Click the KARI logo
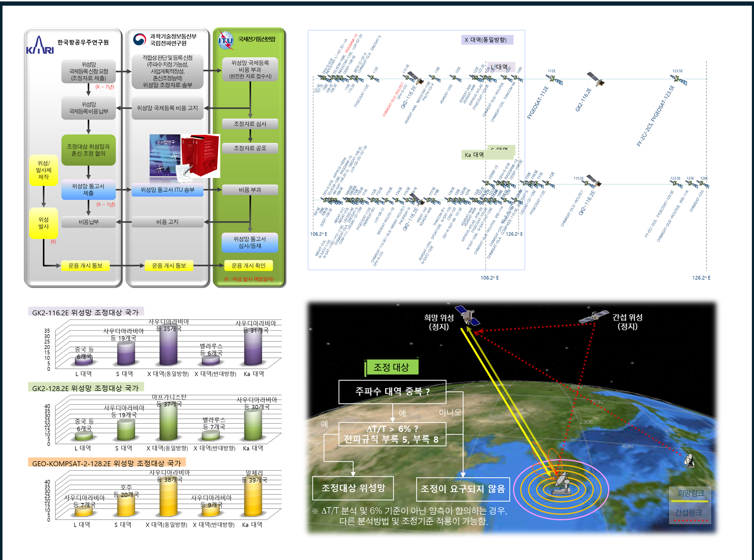The width and height of the screenshot is (754, 560). point(40,46)
